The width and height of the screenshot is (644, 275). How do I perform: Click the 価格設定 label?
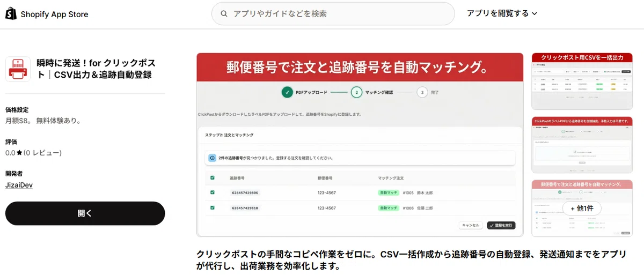(17, 110)
